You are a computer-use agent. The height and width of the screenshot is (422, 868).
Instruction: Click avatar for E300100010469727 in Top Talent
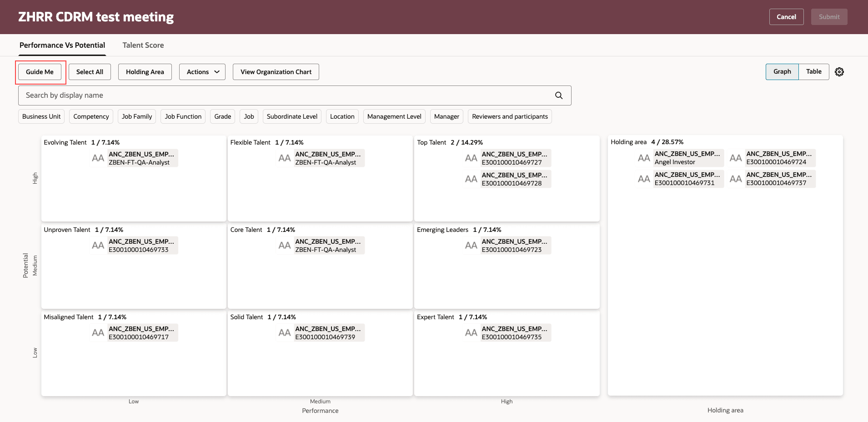point(471,158)
